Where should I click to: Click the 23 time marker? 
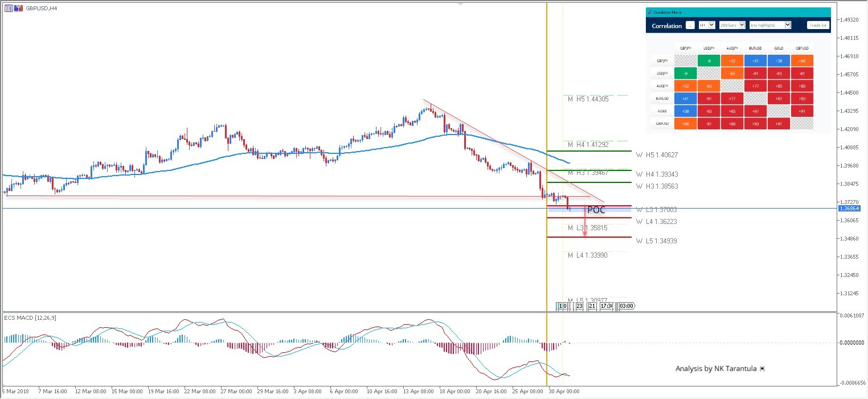click(x=579, y=306)
